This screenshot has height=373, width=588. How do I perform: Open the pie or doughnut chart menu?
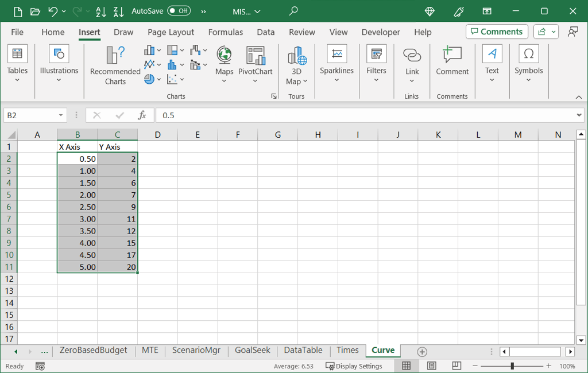(x=149, y=79)
